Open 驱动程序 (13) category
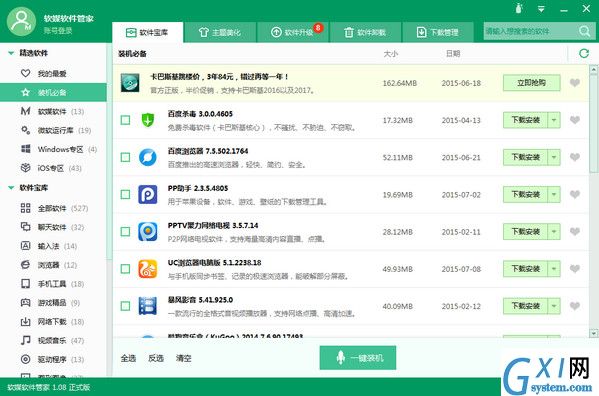 tap(52, 359)
